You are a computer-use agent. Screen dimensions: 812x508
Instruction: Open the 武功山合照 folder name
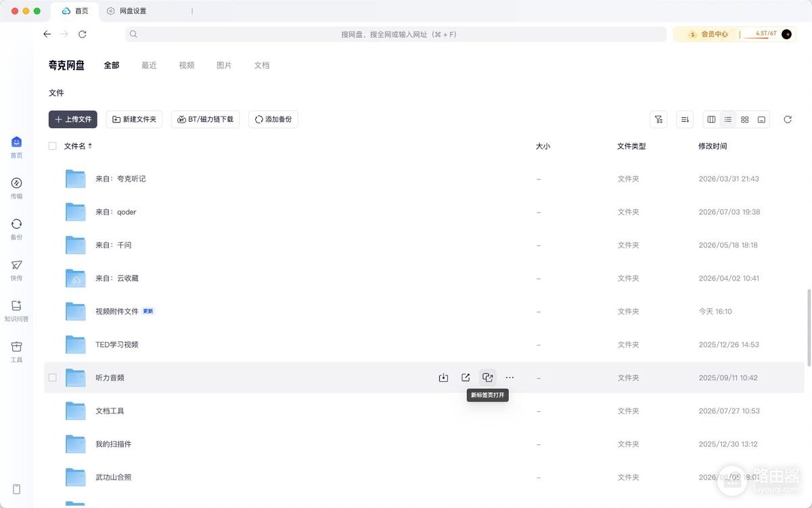pyautogui.click(x=113, y=478)
